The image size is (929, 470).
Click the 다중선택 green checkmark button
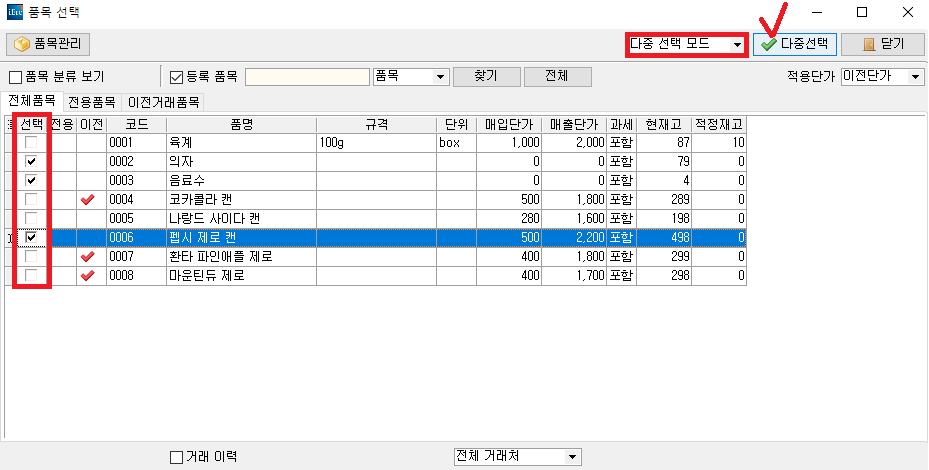click(x=794, y=44)
